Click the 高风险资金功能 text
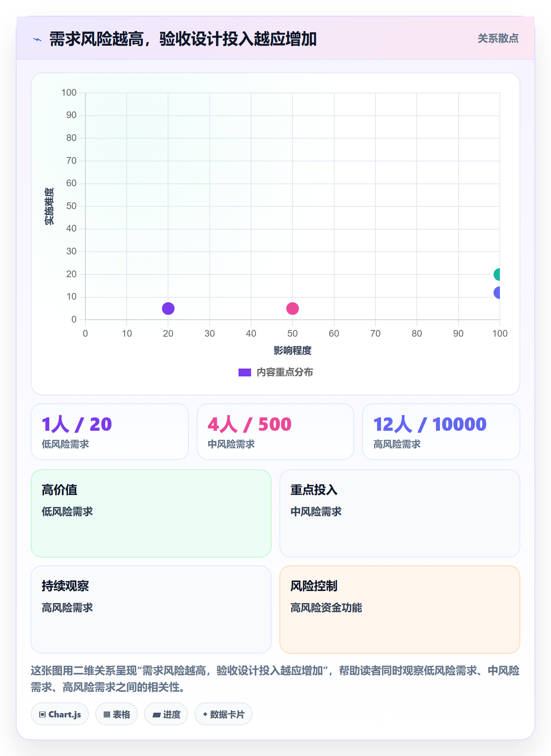551x756 pixels. tap(326, 608)
